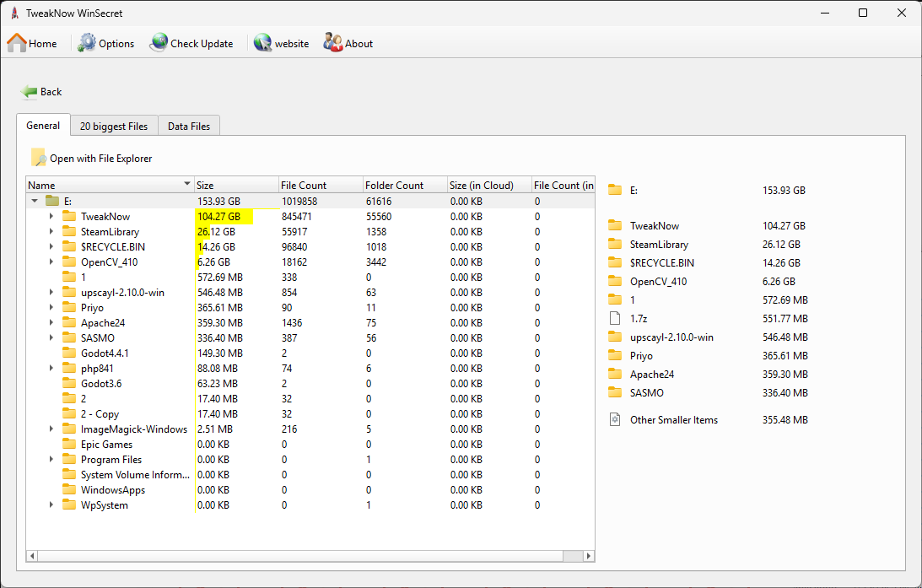Expand the upscayl-2.10.0-win folder node
This screenshot has height=588, width=922.
click(x=51, y=292)
